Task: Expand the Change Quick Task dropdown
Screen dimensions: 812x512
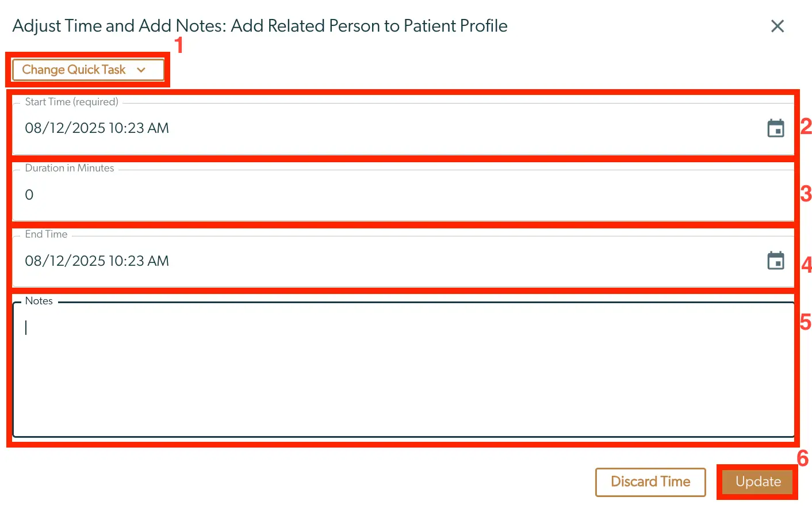Action: [87, 70]
